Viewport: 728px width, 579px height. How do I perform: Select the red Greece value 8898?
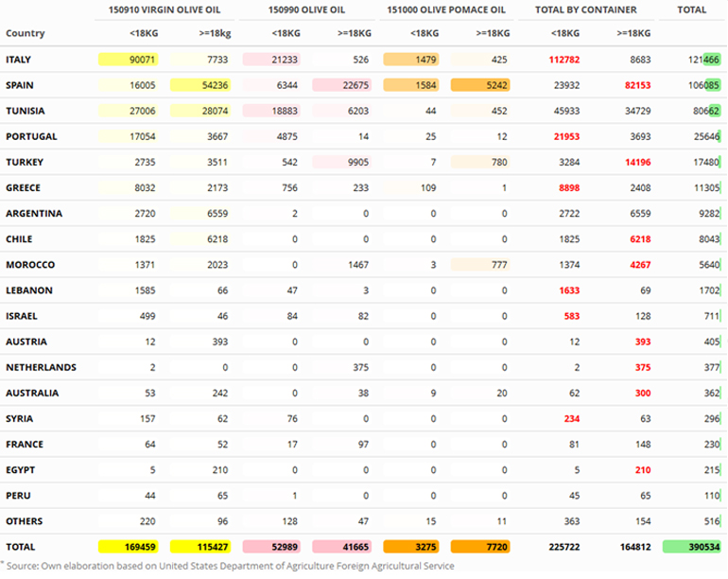pyautogui.click(x=569, y=187)
